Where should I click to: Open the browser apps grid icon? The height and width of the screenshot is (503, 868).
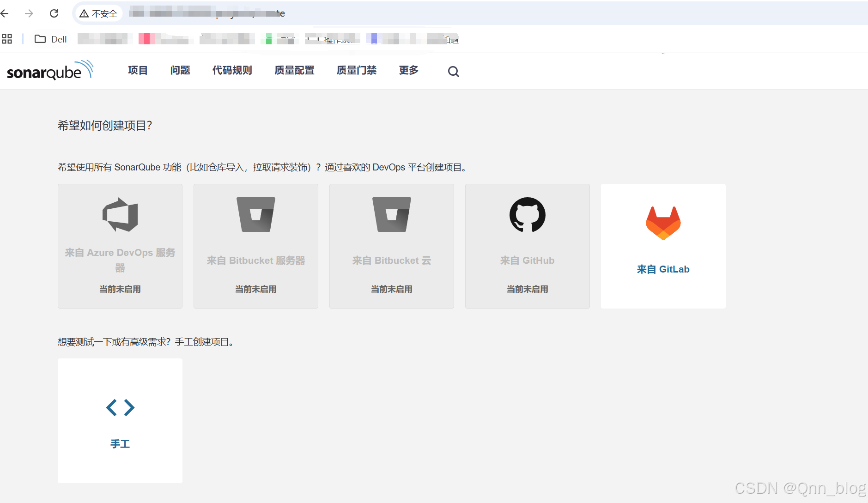point(7,39)
